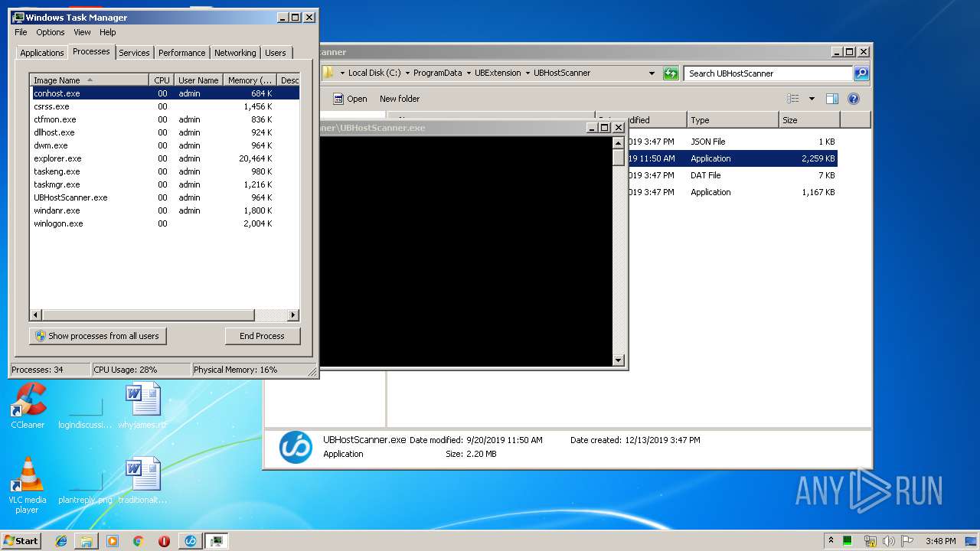The image size is (980, 551).
Task: Select VLC media player desktop shortcut
Action: point(28,486)
